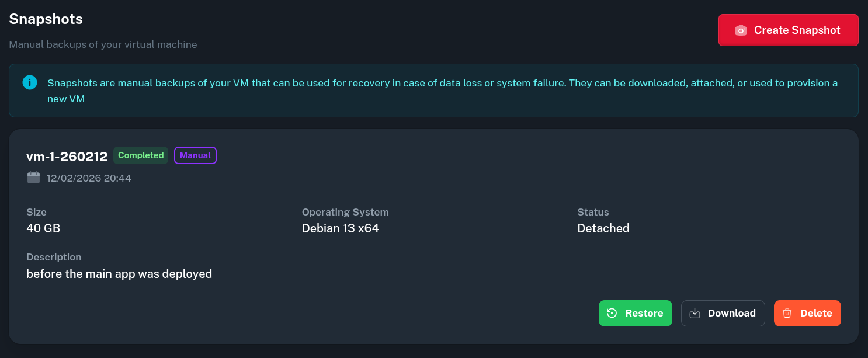Click the blue info circle icon

[30, 82]
